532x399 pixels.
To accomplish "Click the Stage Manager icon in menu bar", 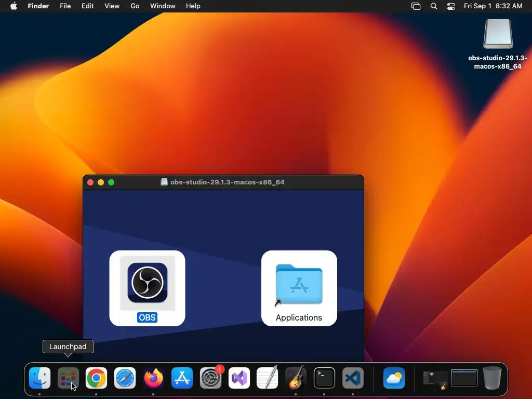I will (416, 6).
